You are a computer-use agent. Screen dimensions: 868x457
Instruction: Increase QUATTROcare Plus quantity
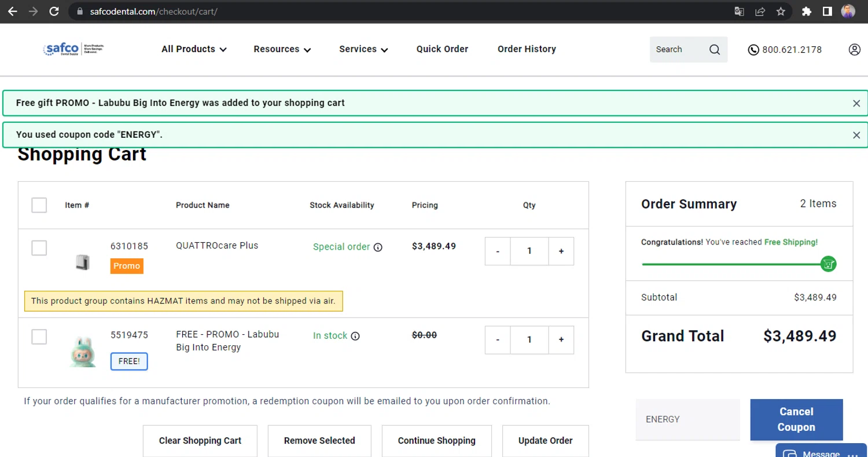[x=561, y=251]
